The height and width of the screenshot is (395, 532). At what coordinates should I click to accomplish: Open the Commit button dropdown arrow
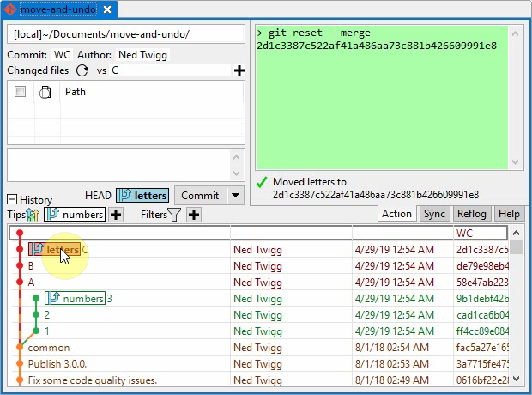tap(235, 196)
